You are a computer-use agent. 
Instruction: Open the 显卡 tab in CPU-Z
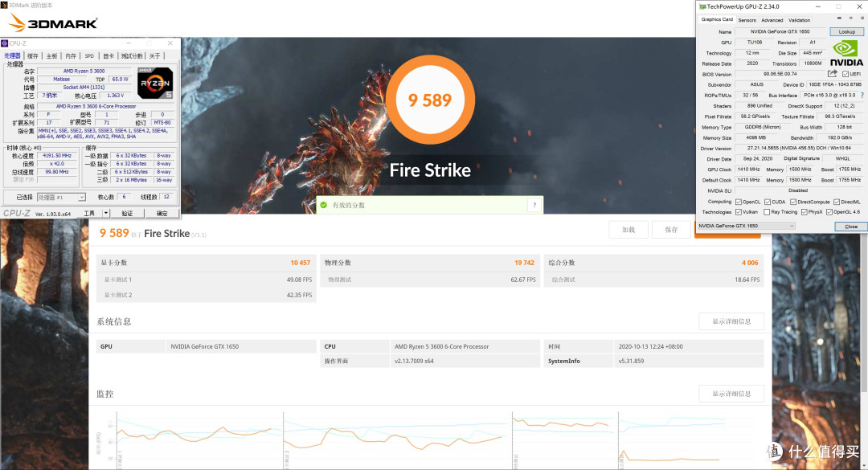click(x=108, y=56)
